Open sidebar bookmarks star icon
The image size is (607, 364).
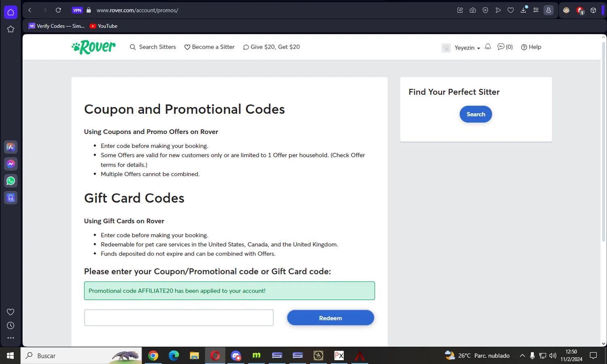tap(11, 29)
